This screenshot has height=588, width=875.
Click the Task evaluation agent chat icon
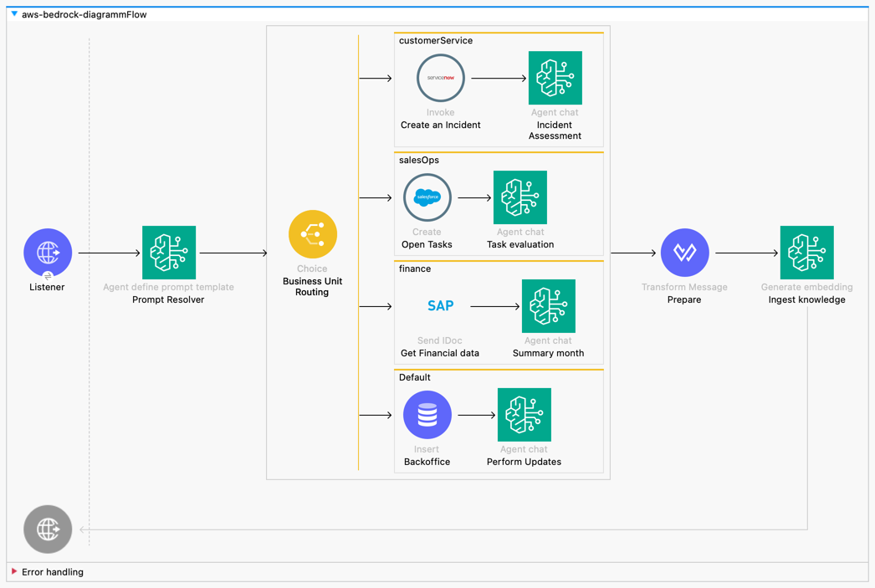pos(520,197)
